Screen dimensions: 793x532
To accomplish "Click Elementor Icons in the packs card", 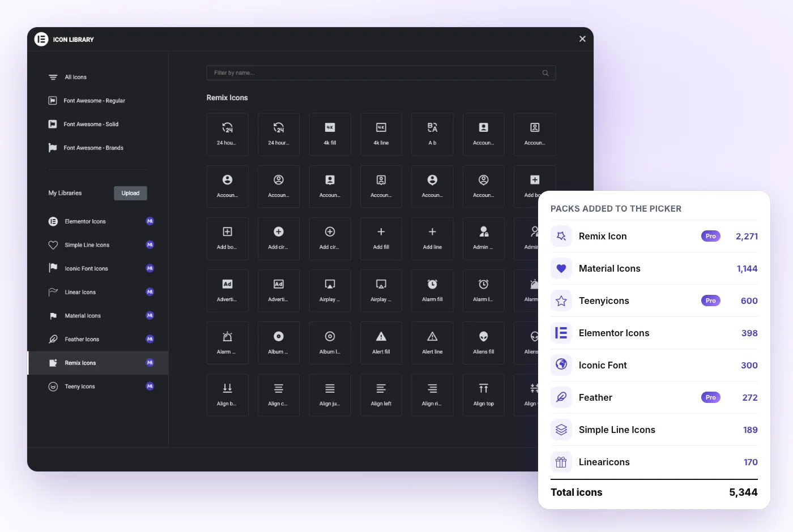I will point(654,333).
